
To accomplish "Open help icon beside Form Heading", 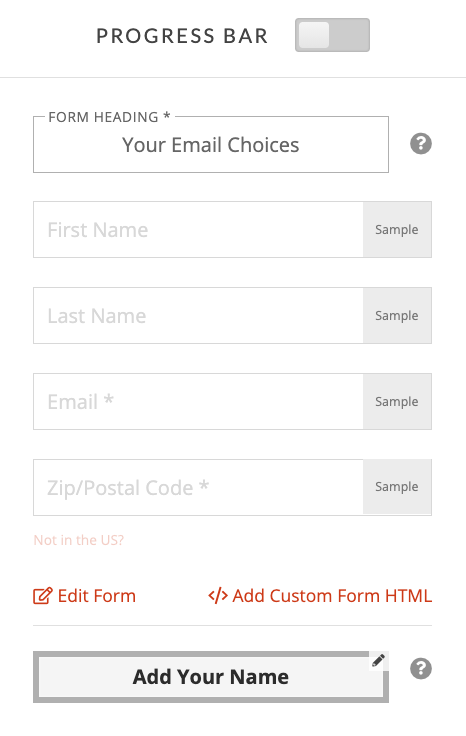I will [421, 144].
